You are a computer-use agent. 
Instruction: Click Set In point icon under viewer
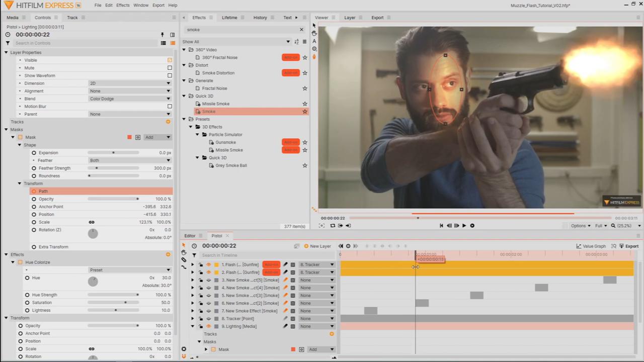click(341, 226)
